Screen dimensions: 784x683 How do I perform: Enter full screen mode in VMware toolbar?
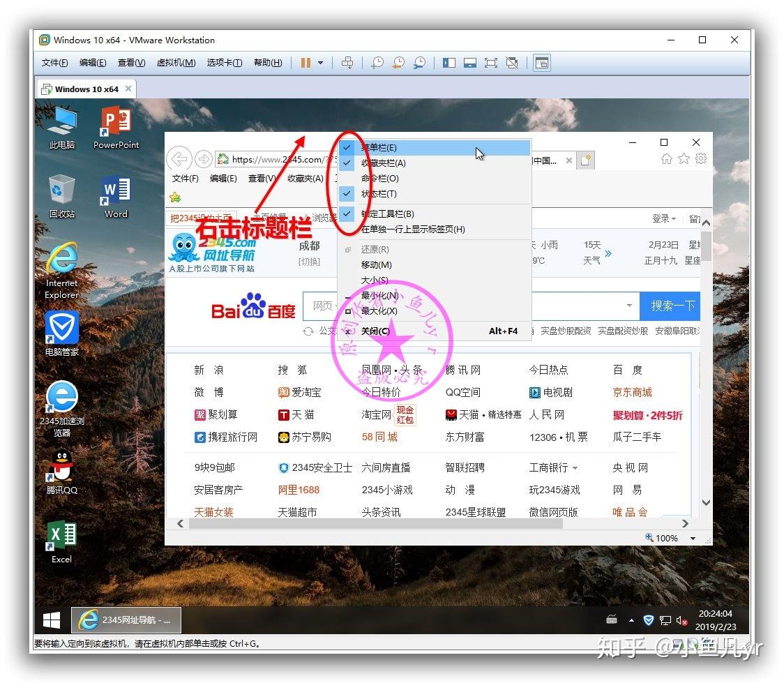[x=491, y=63]
